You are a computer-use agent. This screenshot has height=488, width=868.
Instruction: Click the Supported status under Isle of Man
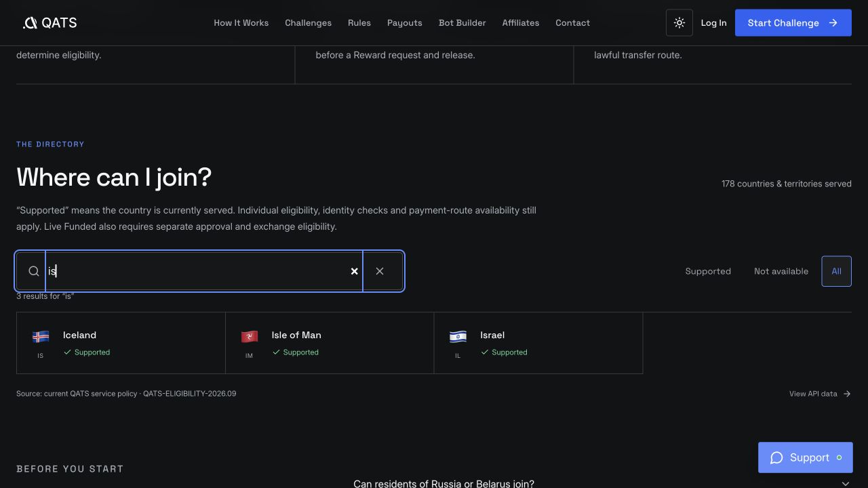(296, 352)
